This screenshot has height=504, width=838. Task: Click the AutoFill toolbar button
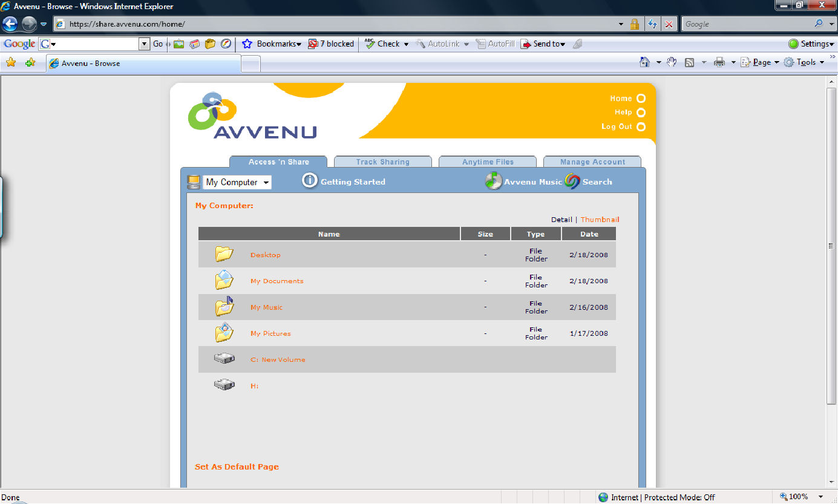[496, 44]
